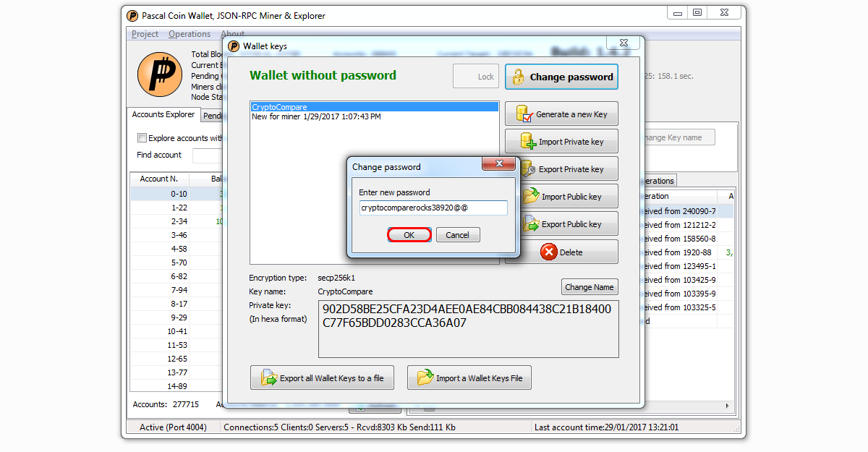
Task: Click the padlock icon on Change password
Action: coord(518,77)
